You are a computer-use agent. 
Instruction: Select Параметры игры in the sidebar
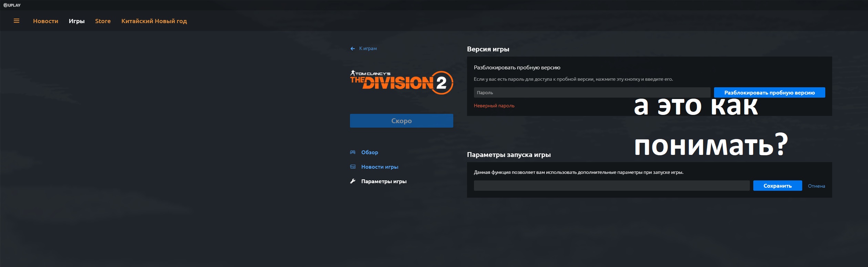[384, 181]
